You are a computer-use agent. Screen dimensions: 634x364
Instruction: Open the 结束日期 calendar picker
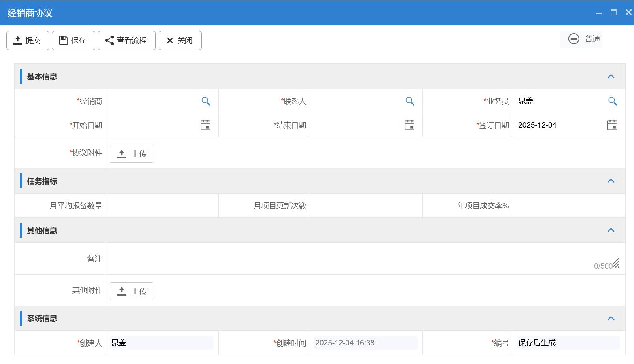click(409, 125)
